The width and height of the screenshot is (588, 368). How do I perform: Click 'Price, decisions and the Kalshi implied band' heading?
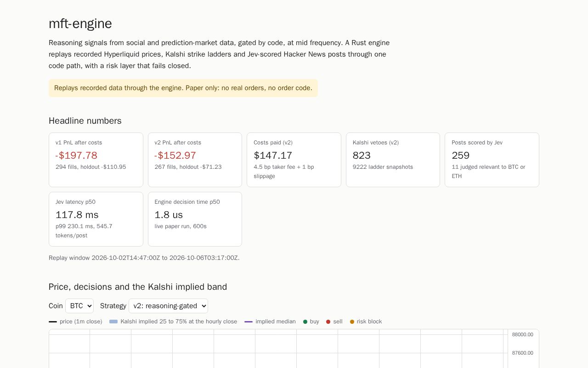point(138,287)
